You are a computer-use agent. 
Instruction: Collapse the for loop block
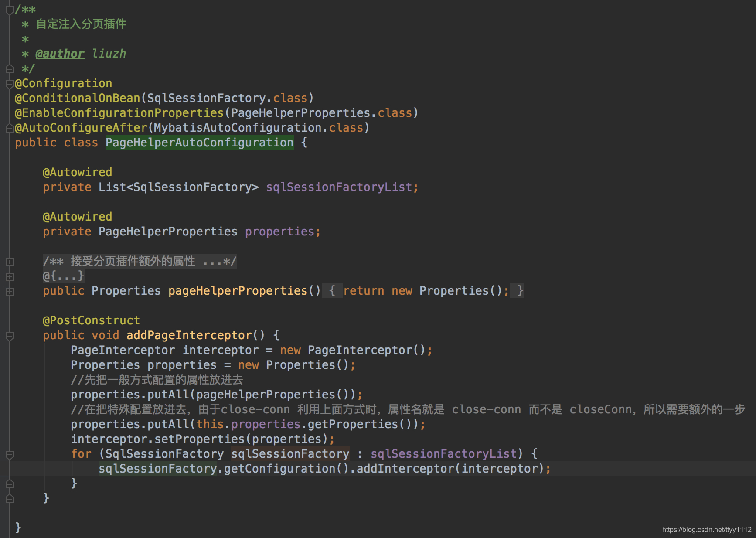10,455
